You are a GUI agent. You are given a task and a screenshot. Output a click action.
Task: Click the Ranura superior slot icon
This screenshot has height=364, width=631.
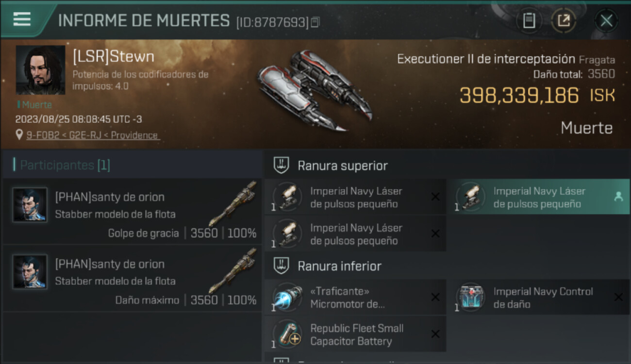coord(282,165)
